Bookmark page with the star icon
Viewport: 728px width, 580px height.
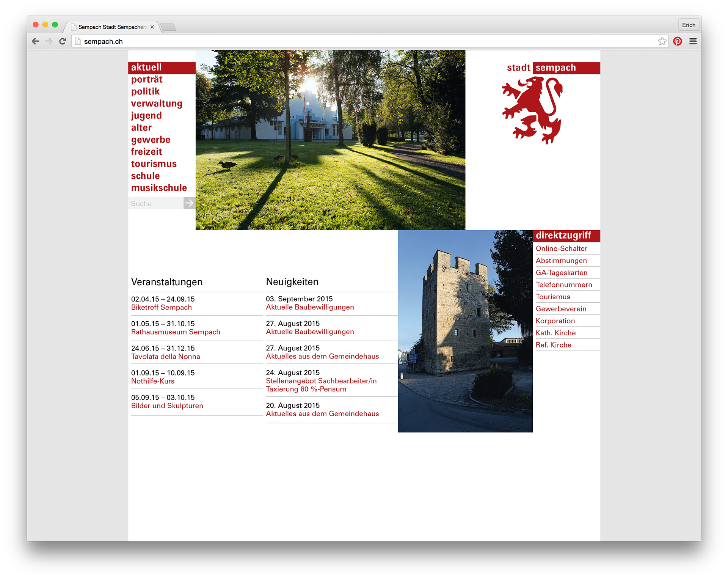pos(662,41)
